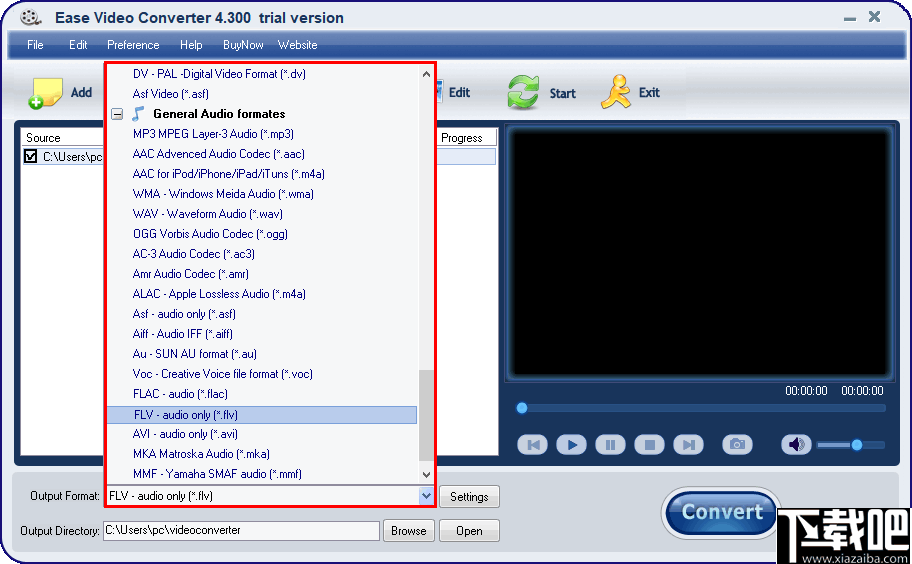Select AC-3 Audio Codec (*.ac3)
912x564 pixels.
(194, 254)
